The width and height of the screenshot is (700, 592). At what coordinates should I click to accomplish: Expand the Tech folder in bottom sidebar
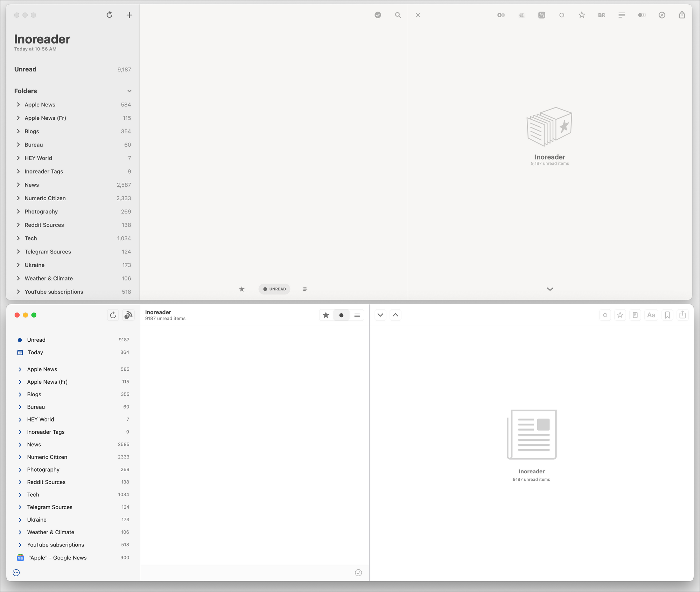20,495
